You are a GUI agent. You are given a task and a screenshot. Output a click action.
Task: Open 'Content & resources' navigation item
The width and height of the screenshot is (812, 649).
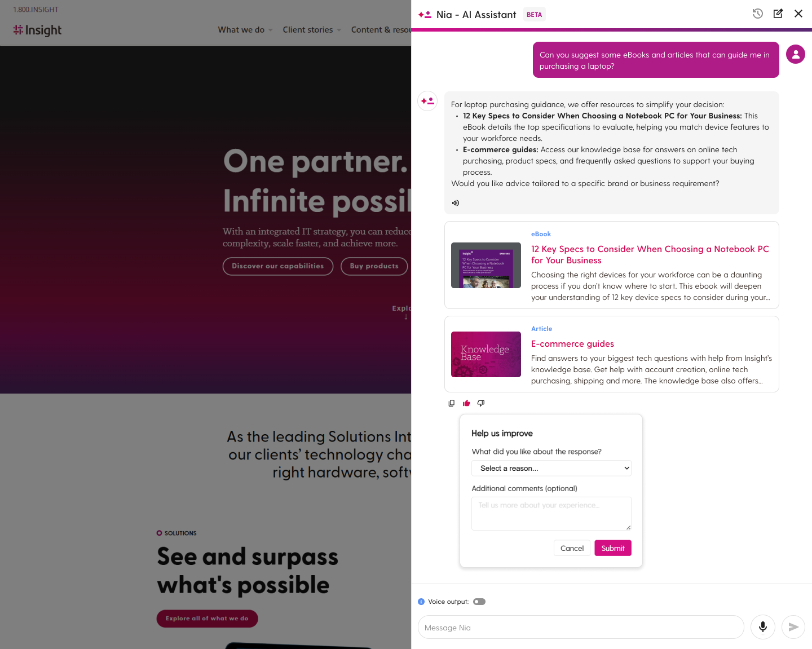381,30
